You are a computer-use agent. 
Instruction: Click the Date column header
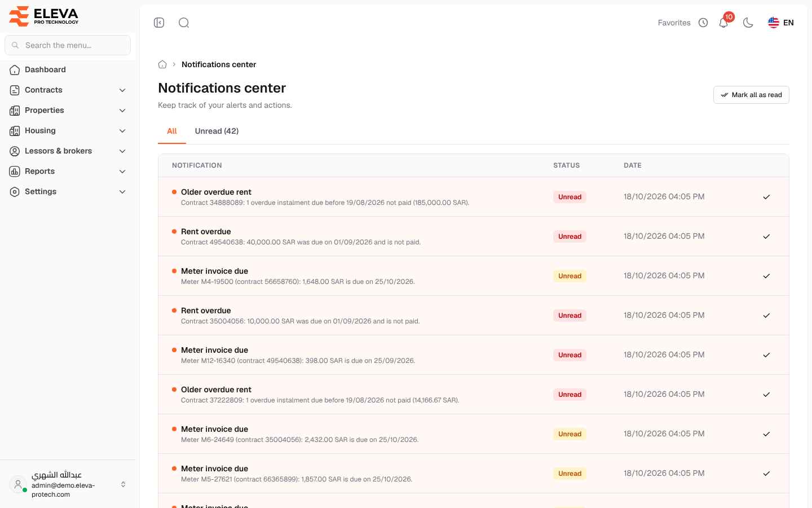pyautogui.click(x=633, y=165)
